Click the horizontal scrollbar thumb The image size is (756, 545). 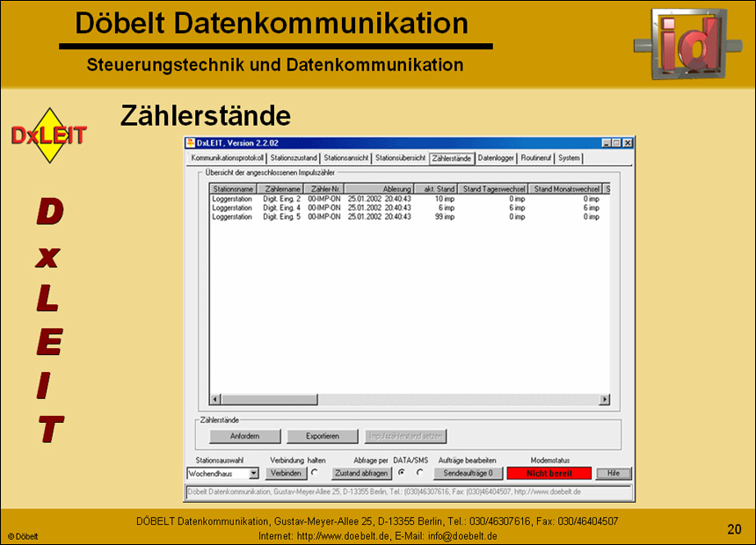(x=269, y=399)
